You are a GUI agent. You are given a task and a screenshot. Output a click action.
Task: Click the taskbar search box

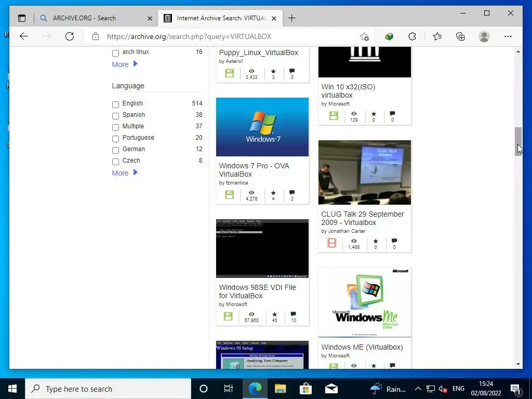[108, 389]
